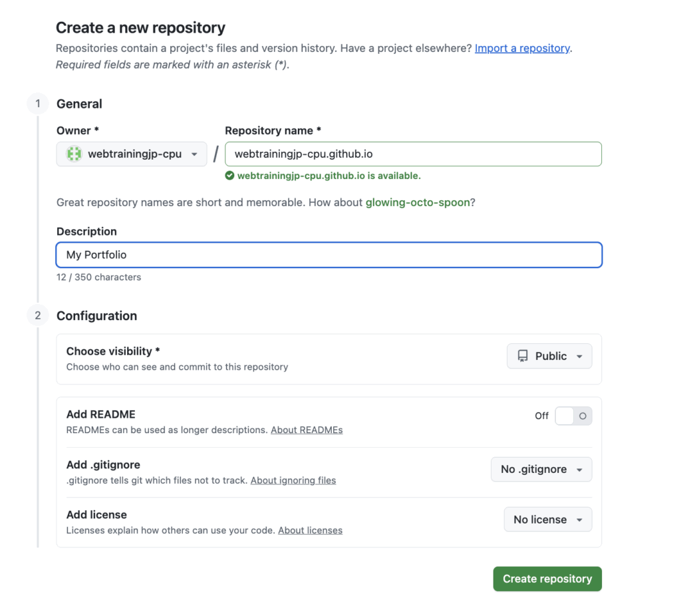Click the Choose visibility label

[113, 351]
